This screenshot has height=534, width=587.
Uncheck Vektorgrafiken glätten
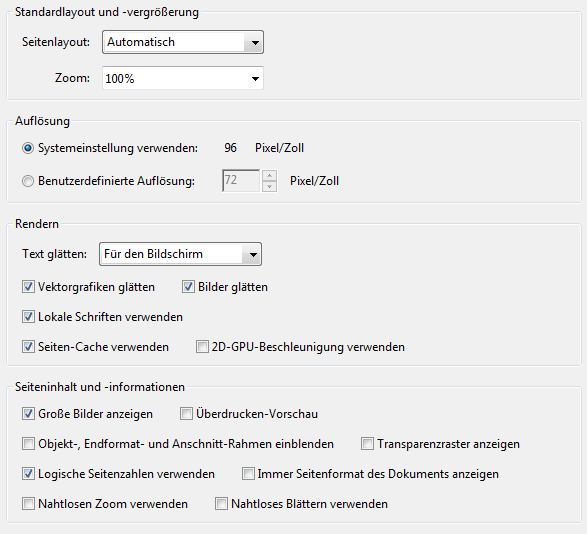click(x=28, y=287)
